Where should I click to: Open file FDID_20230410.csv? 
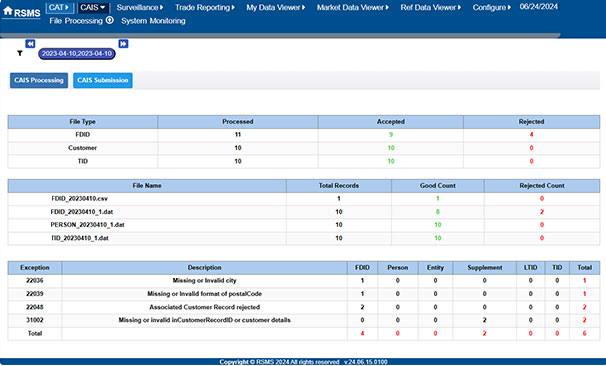[x=80, y=199]
